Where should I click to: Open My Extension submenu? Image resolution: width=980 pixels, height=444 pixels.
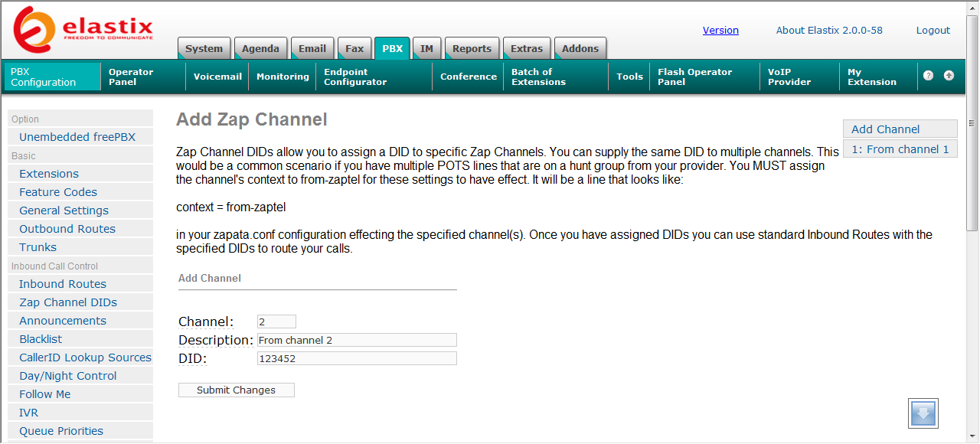coord(879,77)
